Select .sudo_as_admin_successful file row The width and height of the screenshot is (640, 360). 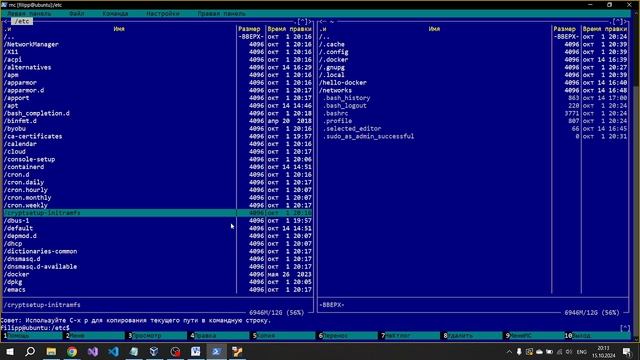click(x=473, y=136)
